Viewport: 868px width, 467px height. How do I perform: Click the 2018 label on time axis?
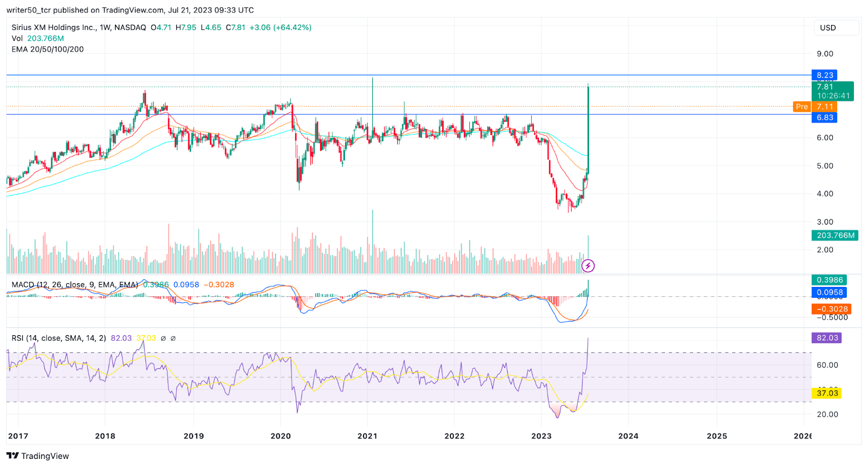click(105, 436)
